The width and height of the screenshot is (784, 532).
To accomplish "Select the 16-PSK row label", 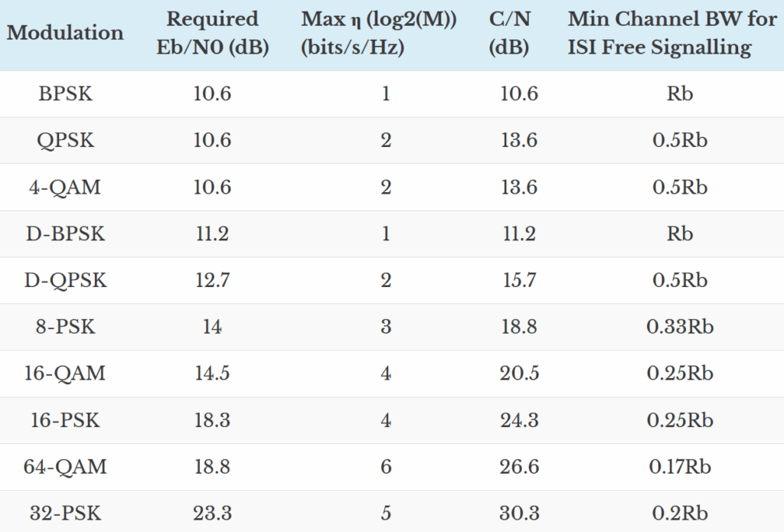I will [66, 421].
